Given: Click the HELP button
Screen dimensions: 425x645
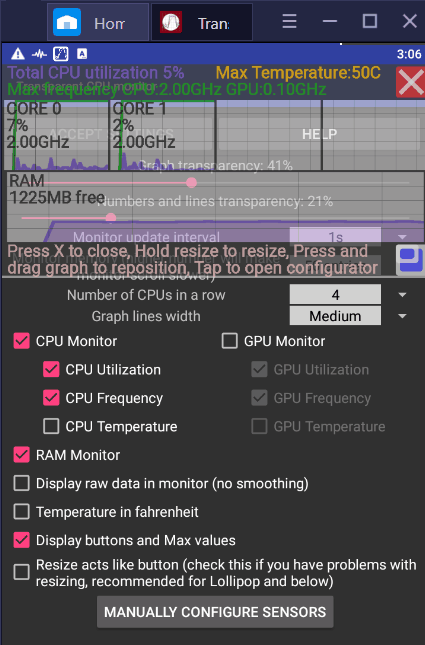Looking at the screenshot, I should [320, 134].
